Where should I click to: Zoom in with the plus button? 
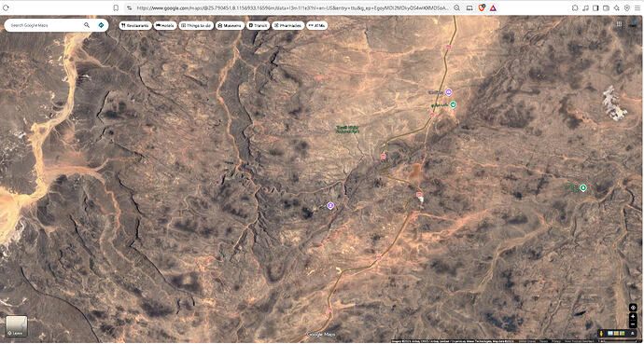(633, 317)
